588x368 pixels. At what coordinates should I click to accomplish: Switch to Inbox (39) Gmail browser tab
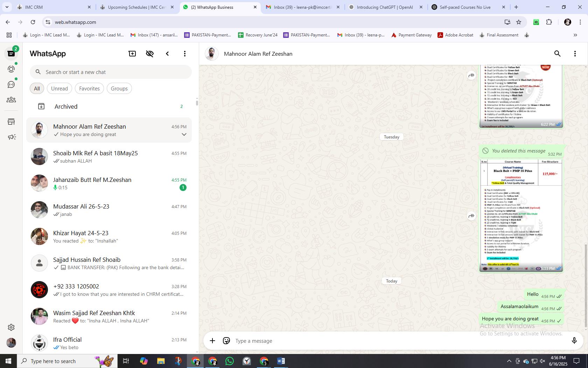tap(303, 7)
